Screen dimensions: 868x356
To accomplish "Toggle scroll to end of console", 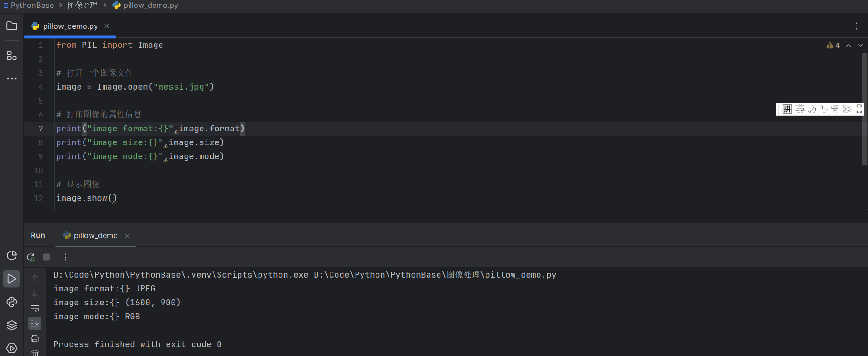I will [x=35, y=323].
